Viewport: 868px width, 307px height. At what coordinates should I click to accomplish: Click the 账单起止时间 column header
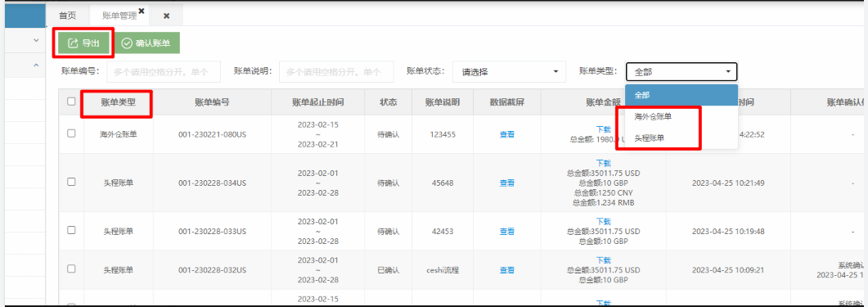pyautogui.click(x=318, y=102)
